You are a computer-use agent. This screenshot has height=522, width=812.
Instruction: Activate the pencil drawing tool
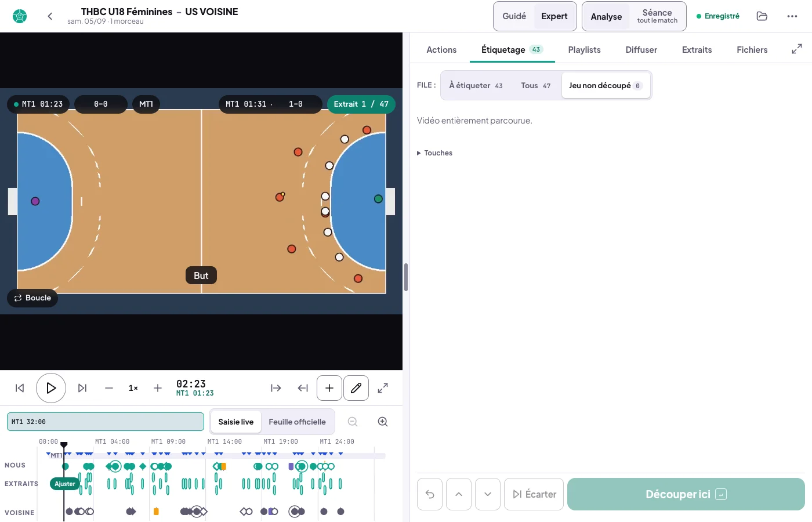(x=356, y=388)
